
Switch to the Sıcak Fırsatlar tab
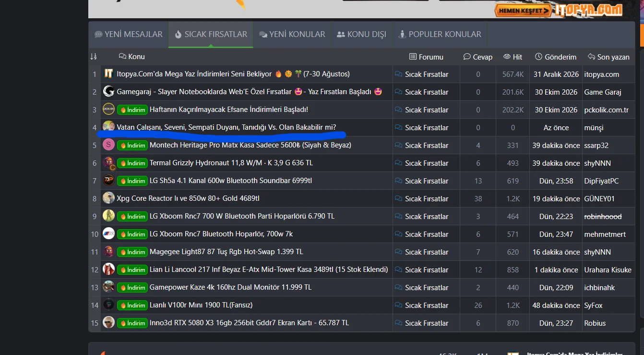[211, 35]
